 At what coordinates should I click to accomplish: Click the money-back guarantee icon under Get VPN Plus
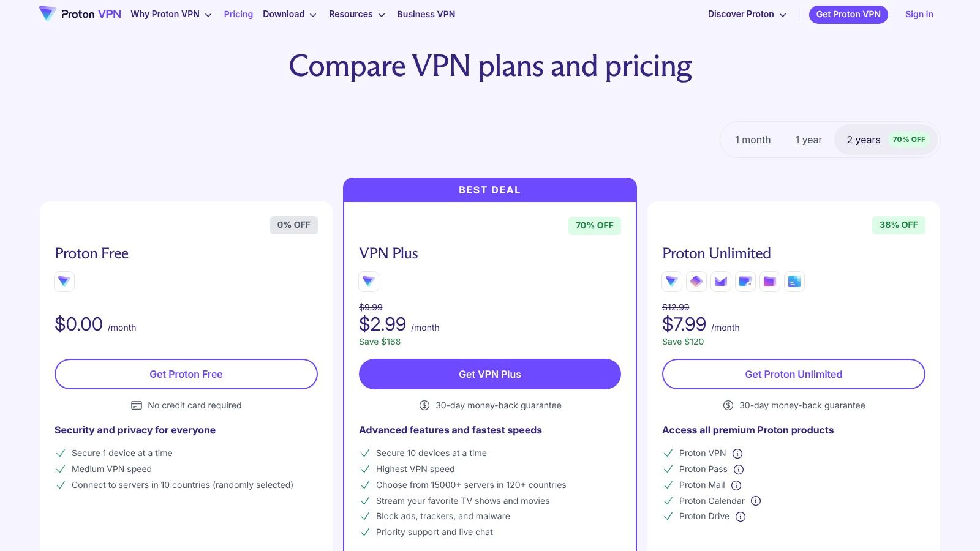point(423,405)
